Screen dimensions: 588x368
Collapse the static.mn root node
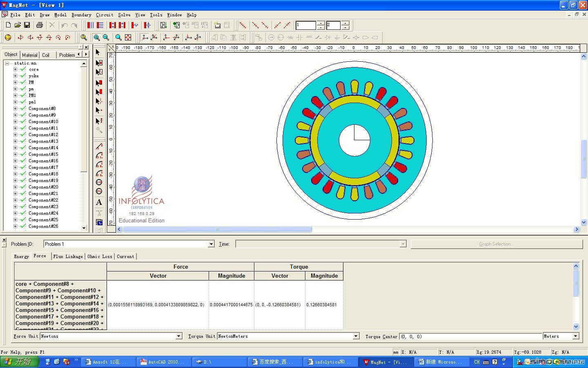[7, 63]
